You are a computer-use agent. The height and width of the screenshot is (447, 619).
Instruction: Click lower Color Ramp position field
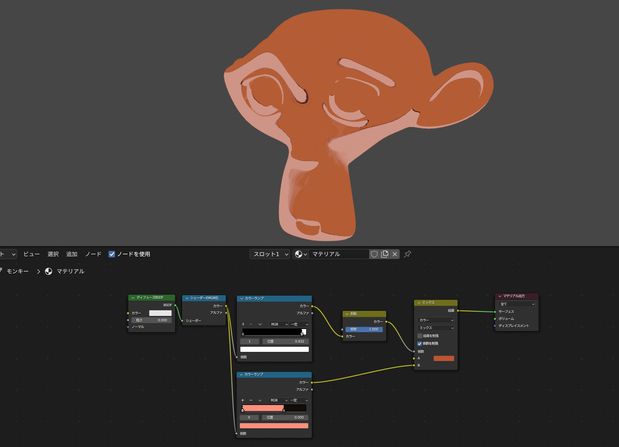point(285,417)
